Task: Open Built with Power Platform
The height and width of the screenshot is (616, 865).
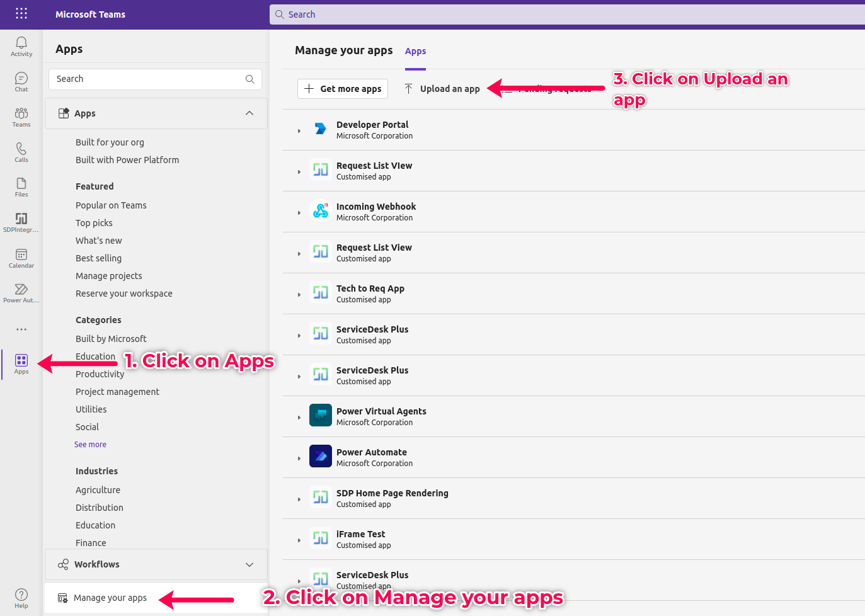Action: pyautogui.click(x=127, y=160)
